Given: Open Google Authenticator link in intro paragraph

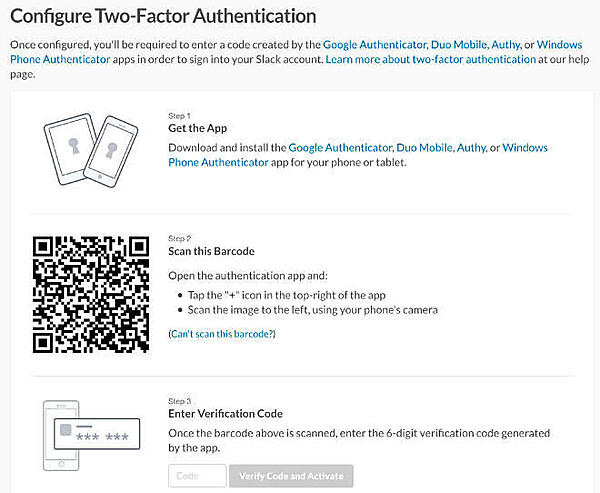Looking at the screenshot, I should pos(374,45).
